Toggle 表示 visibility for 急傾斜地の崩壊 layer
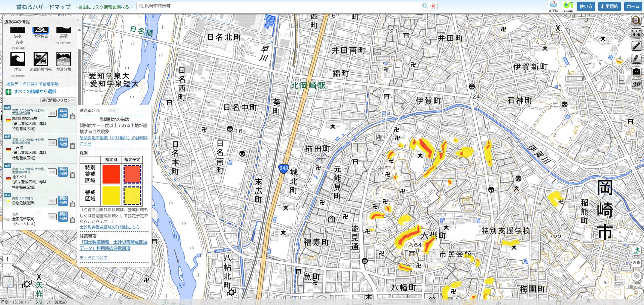 coord(7,108)
